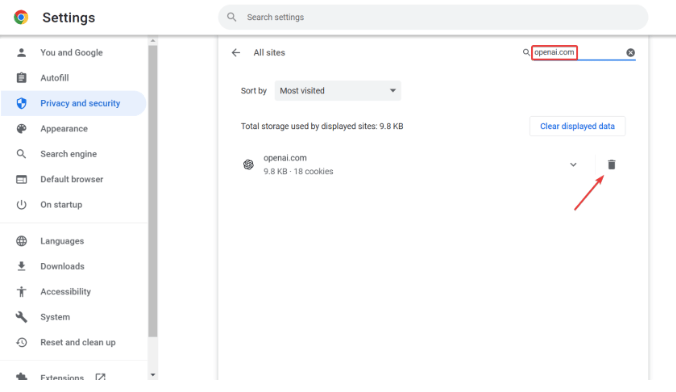Viewport: 676px width, 392px height.
Task: Open Search engine settings
Action: point(73,154)
